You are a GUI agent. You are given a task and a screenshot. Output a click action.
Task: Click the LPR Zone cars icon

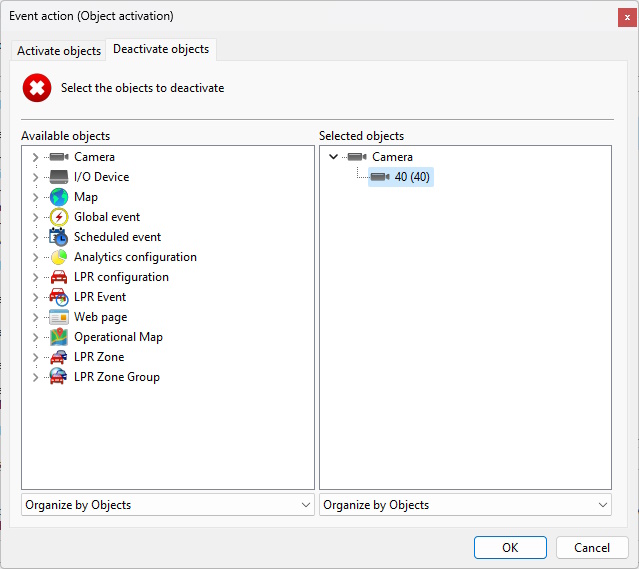59,357
